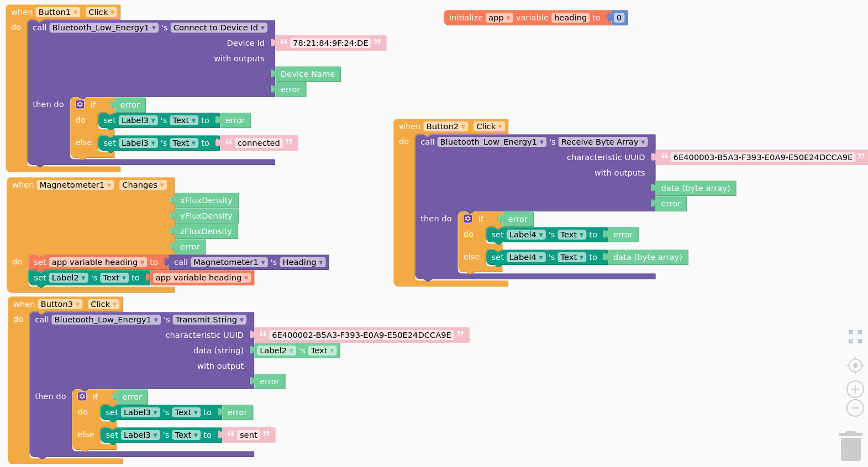Edit the heading variable initial value 0
Image resolution: width=868 pixels, height=467 pixels.
click(619, 18)
